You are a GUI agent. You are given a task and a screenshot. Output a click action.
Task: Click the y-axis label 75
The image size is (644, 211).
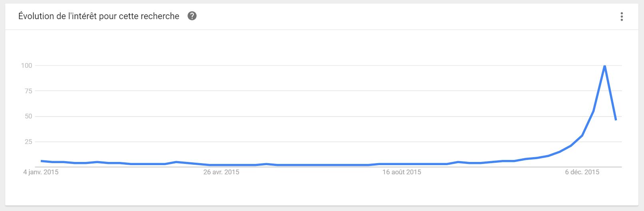tap(28, 91)
